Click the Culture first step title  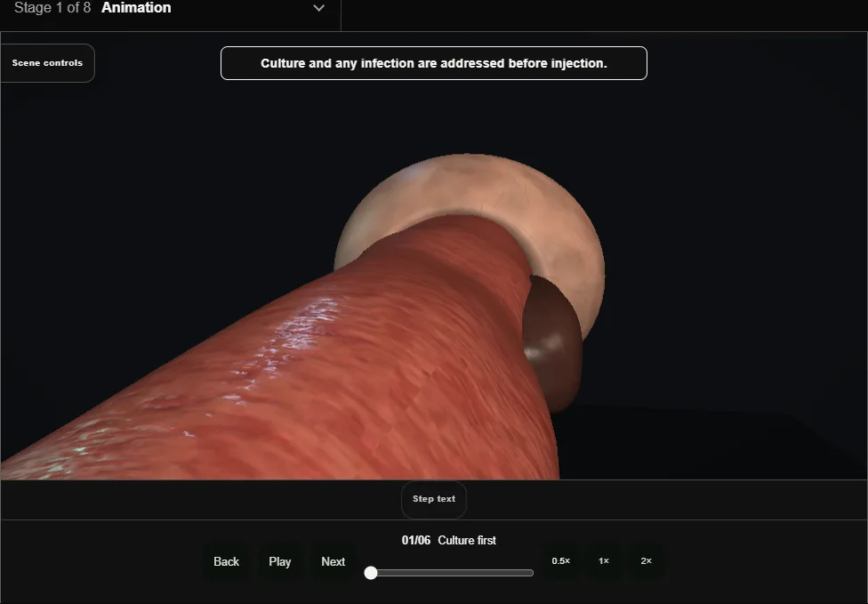tap(467, 540)
